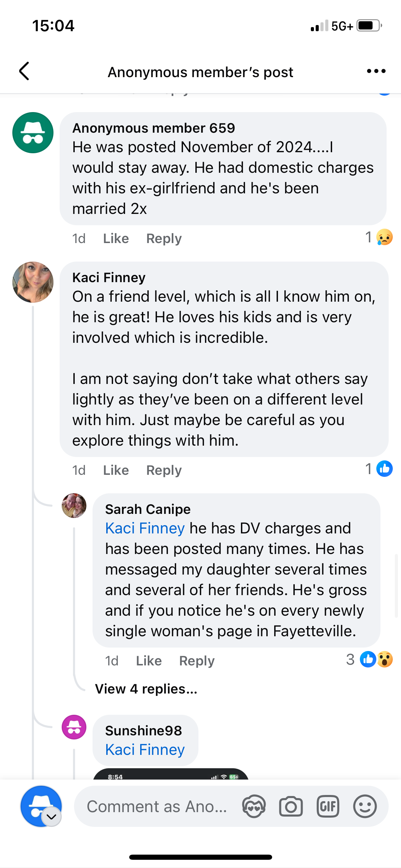401x868 pixels.
Task: Tap the Sunshine98 pink anonymous avatar
Action: [x=74, y=727]
